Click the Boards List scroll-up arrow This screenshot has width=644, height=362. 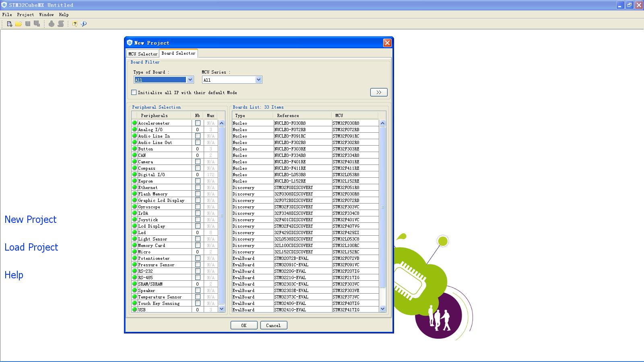tap(383, 123)
